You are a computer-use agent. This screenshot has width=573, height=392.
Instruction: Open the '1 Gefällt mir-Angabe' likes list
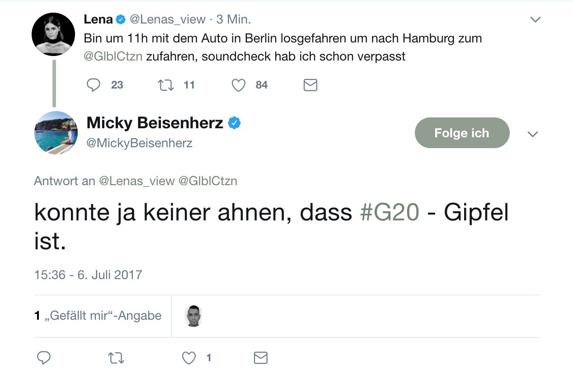98,315
